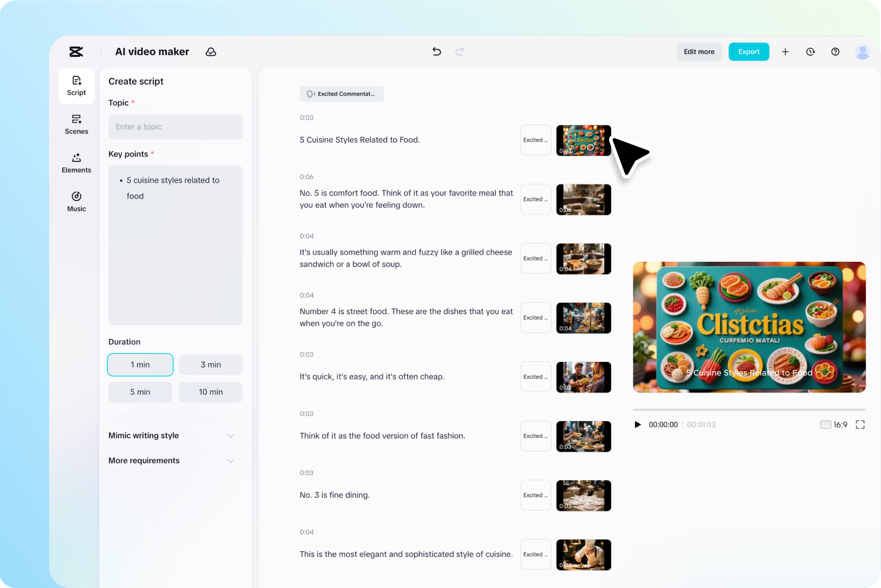Open help via the question mark icon
Screen dimensions: 881x588
(x=835, y=52)
